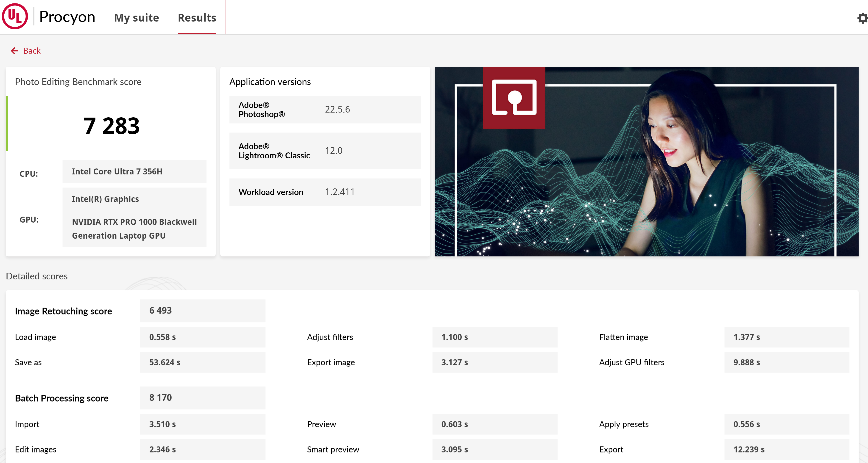Click the Detailed scores heading
Image resolution: width=868 pixels, height=463 pixels.
click(37, 276)
